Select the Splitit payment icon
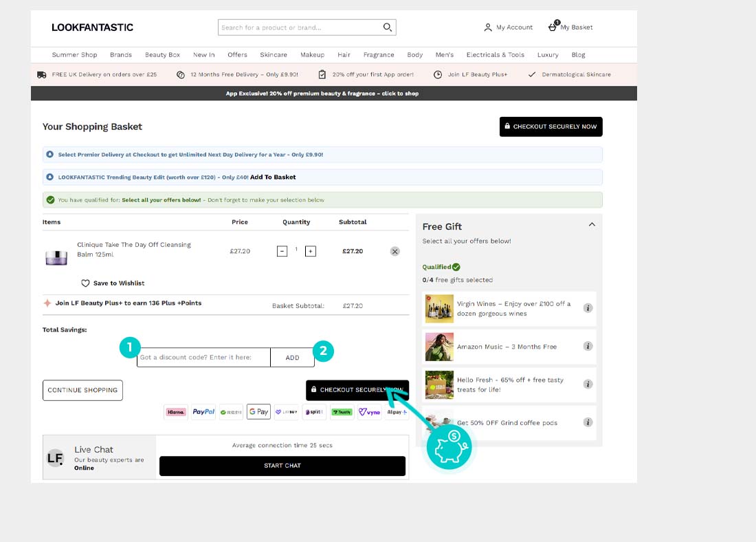This screenshot has height=542, width=756. click(314, 412)
